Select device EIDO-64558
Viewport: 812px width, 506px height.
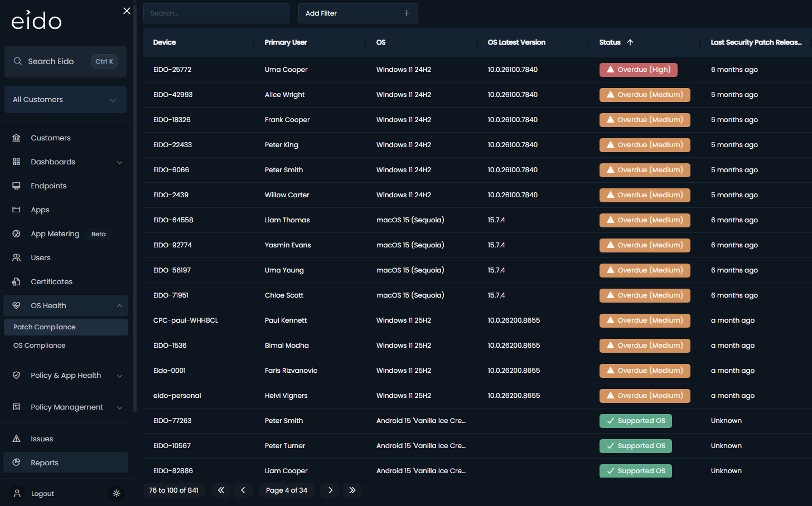click(x=173, y=220)
